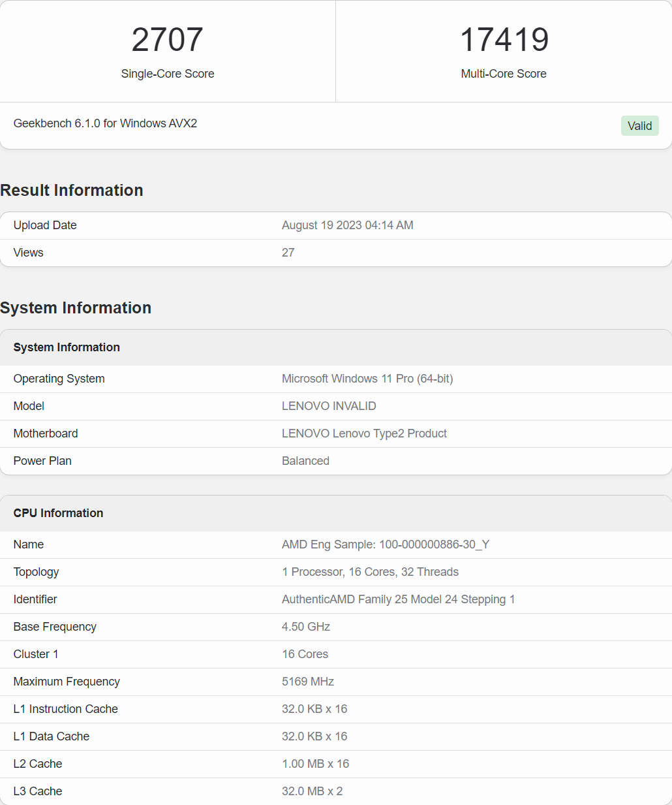Click the System Information table header
This screenshot has width=672, height=805.
coord(67,347)
